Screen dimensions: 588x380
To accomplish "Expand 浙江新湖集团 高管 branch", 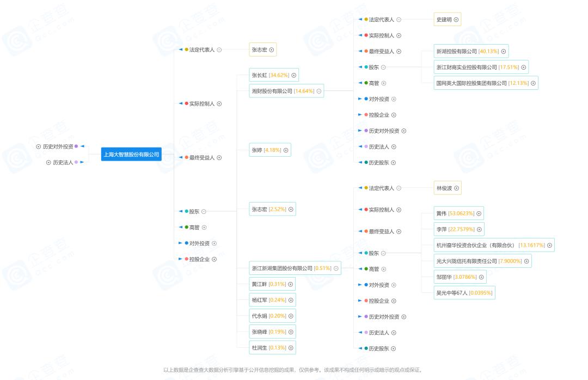I will pyautogui.click(x=384, y=269).
